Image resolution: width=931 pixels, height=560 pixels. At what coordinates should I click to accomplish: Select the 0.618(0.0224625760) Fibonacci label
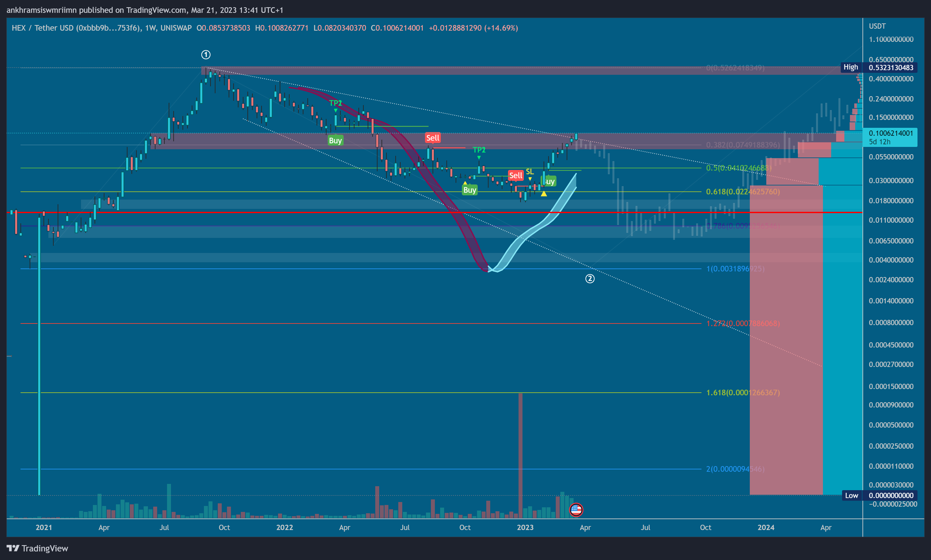743,192
